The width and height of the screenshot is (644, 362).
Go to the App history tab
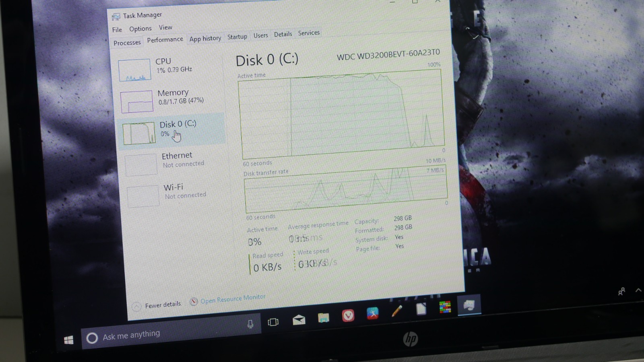pyautogui.click(x=205, y=39)
